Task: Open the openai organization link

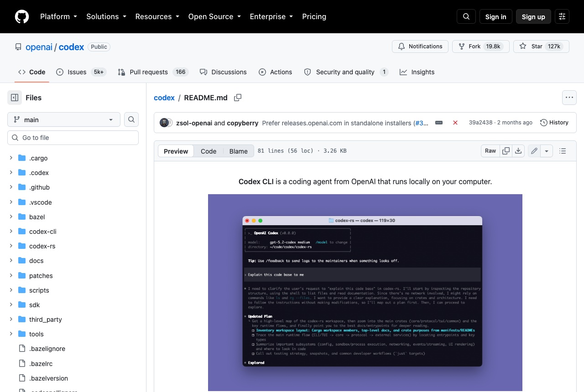Action: tap(39, 47)
